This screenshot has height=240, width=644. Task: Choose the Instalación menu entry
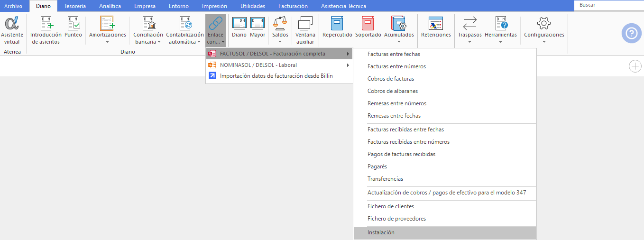(x=445, y=232)
